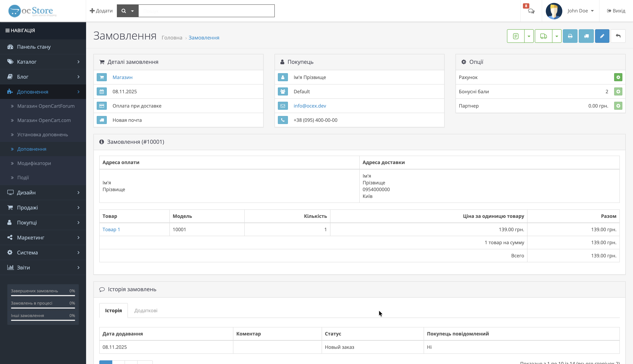
Task: Open dropdown arrow beside document icon button
Action: click(529, 36)
